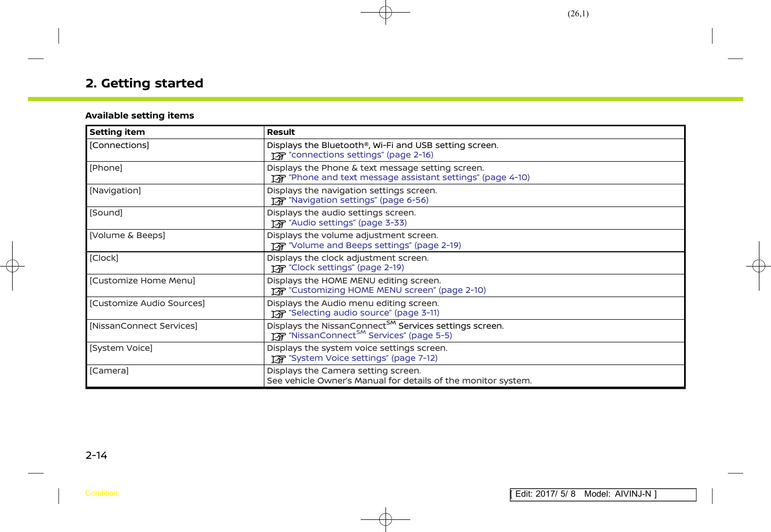
Task: Select the [Connections] setting item cell
Action: tap(175, 150)
